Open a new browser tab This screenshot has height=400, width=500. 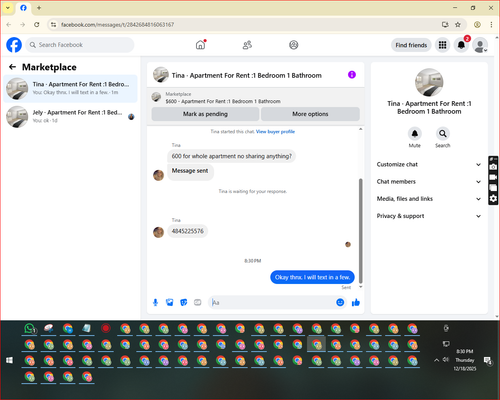(39, 8)
